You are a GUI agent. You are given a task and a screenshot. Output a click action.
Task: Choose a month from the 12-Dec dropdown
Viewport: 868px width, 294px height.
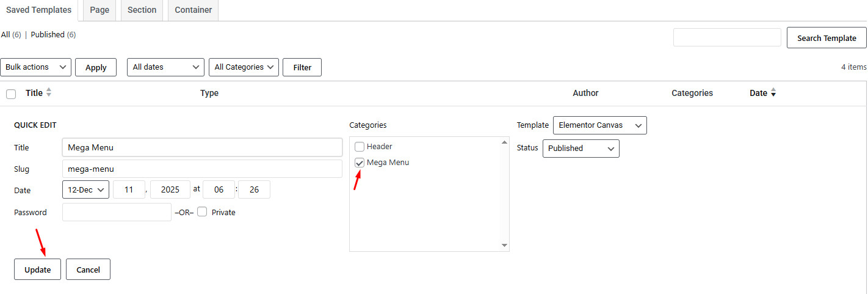coord(85,189)
